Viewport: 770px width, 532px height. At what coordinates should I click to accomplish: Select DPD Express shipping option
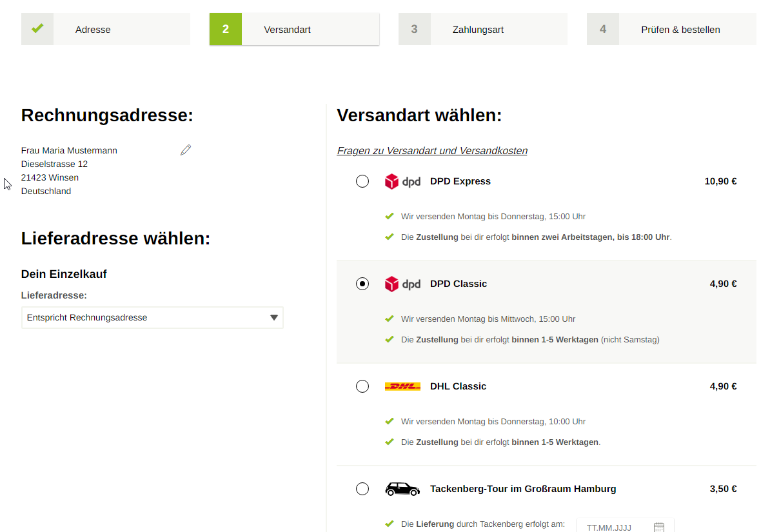(x=362, y=181)
